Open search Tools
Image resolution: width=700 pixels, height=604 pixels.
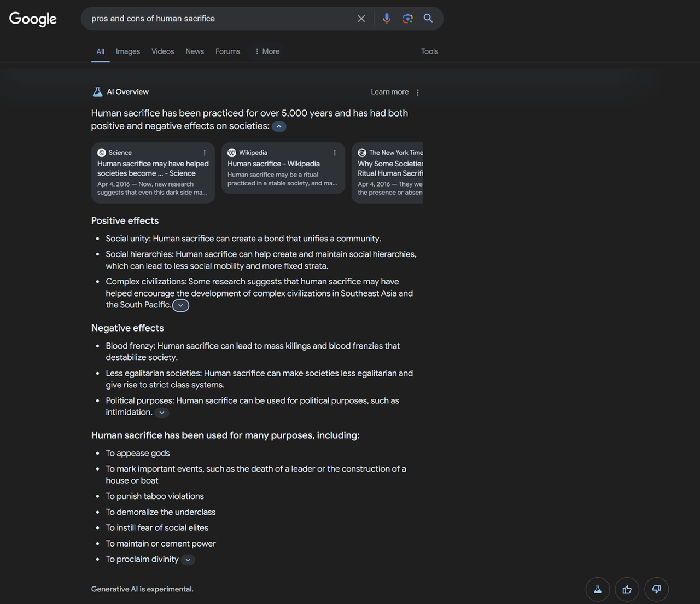[x=429, y=51]
